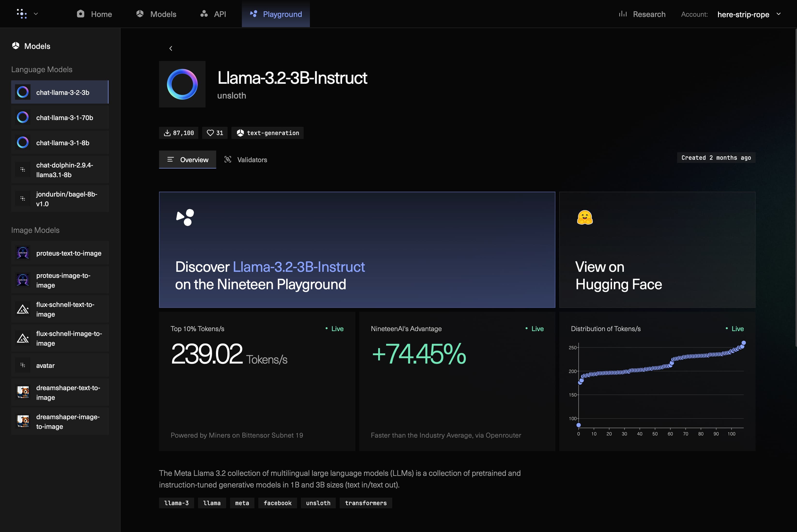Click the playground shapes icon in the Discover card

click(185, 218)
